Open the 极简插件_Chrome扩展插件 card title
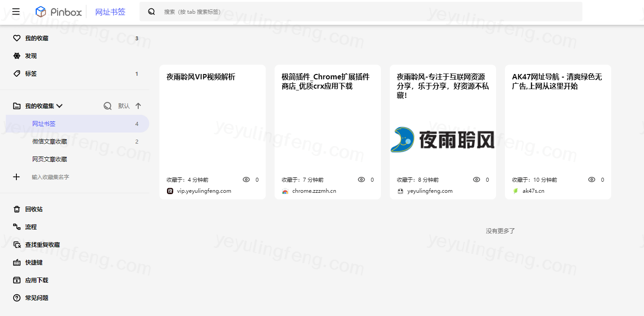 pos(326,82)
